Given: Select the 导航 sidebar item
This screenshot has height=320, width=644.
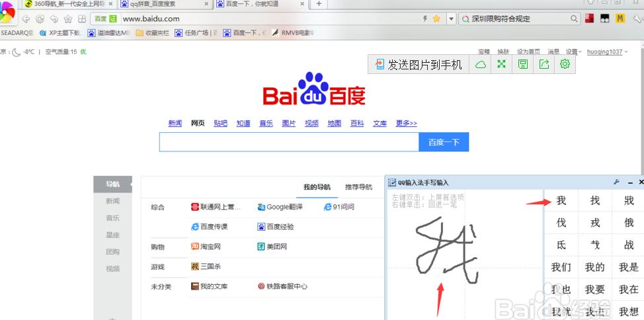Looking at the screenshot, I should [x=112, y=184].
